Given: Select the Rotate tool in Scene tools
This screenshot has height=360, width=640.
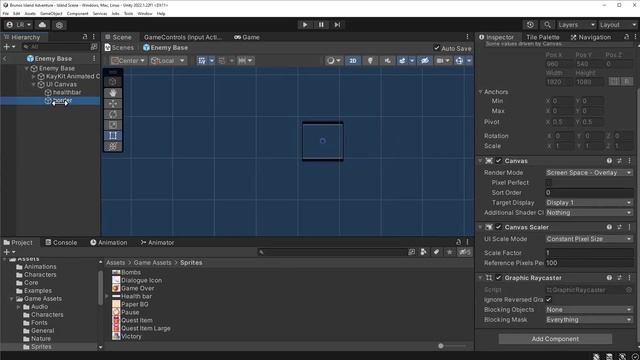Looking at the screenshot, I should pos(113,114).
